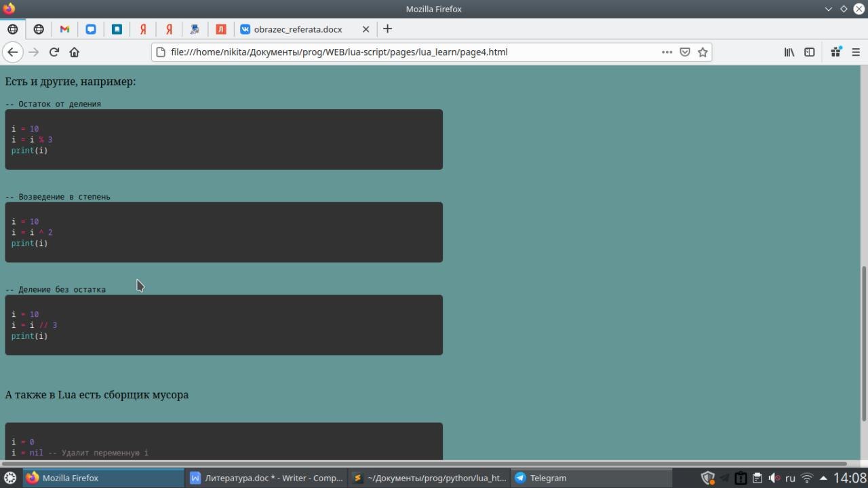This screenshot has width=868, height=488.
Task: Click the comment '-- Остаток от деления'
Action: [53, 104]
